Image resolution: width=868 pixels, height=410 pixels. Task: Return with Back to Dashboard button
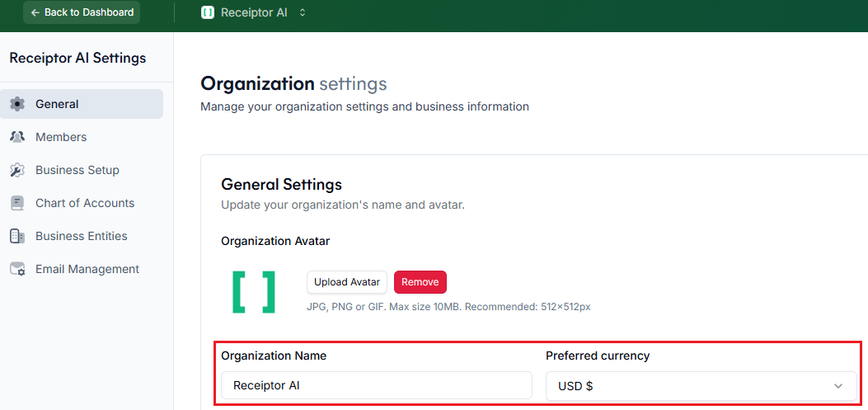click(x=82, y=12)
